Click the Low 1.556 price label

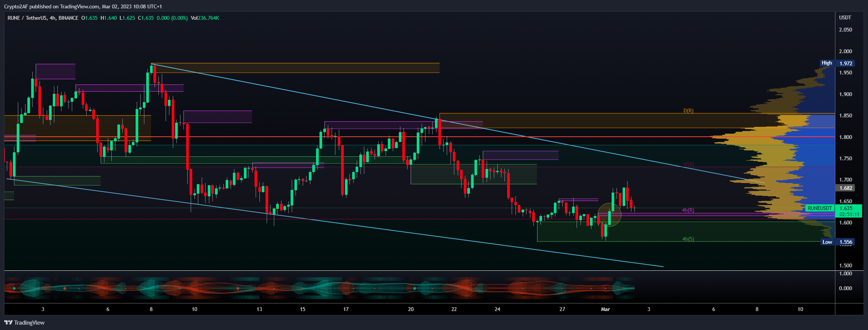837,242
